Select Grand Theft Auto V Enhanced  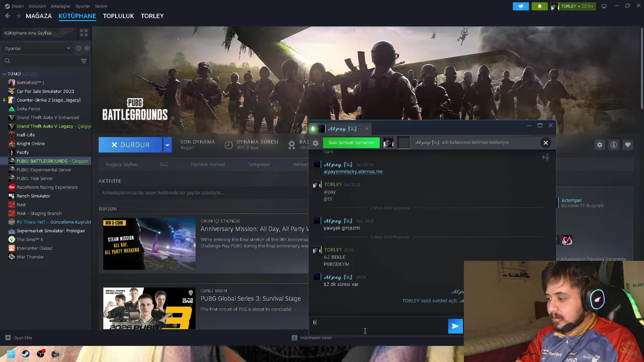tap(48, 118)
